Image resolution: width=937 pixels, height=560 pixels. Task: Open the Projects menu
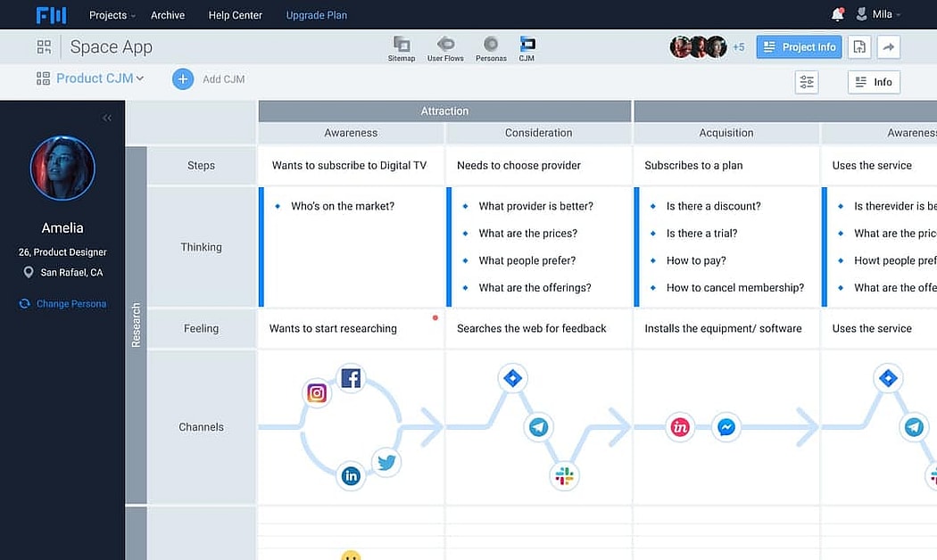point(112,15)
